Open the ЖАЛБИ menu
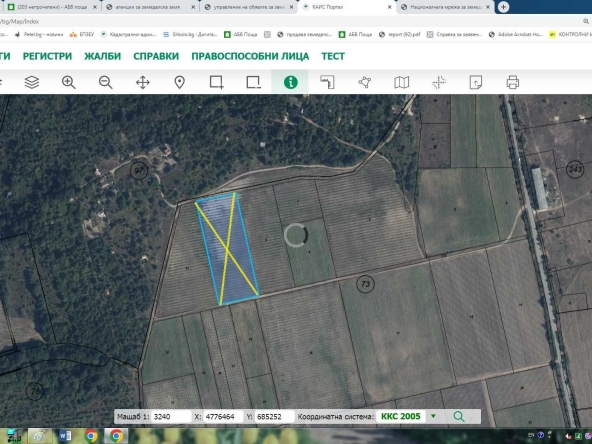This screenshot has height=444, width=592. tap(102, 56)
